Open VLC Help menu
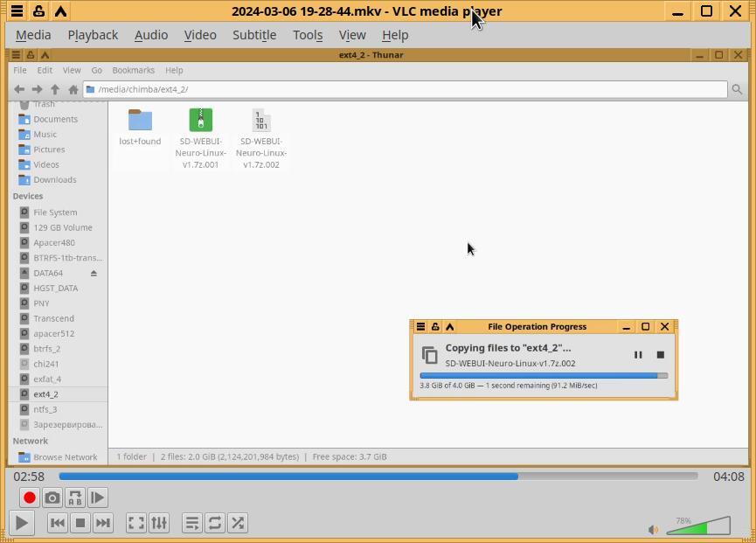756x543 pixels. pyautogui.click(x=395, y=35)
